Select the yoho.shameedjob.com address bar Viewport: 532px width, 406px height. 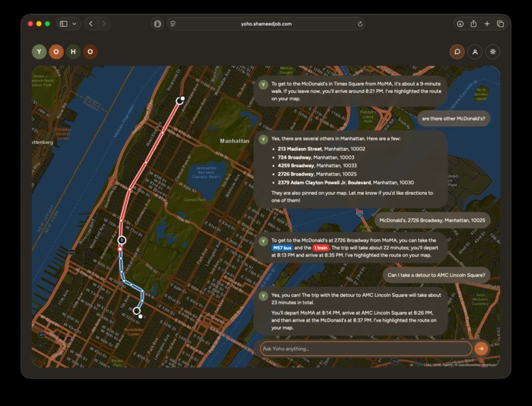[266, 23]
